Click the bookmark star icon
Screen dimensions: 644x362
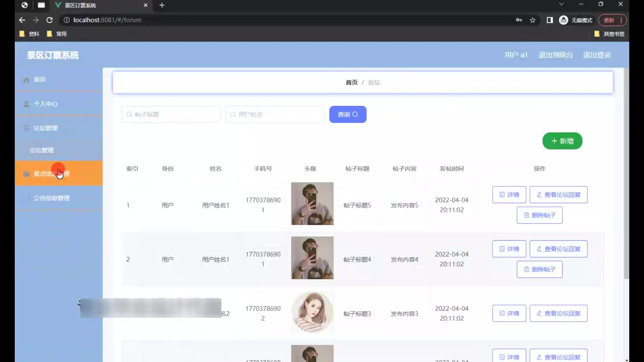coord(533,20)
